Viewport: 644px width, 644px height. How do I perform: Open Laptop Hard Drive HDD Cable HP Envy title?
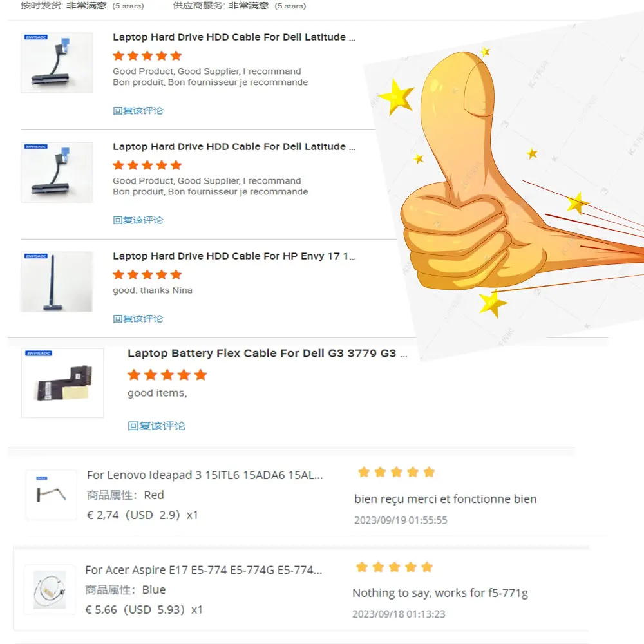click(234, 256)
